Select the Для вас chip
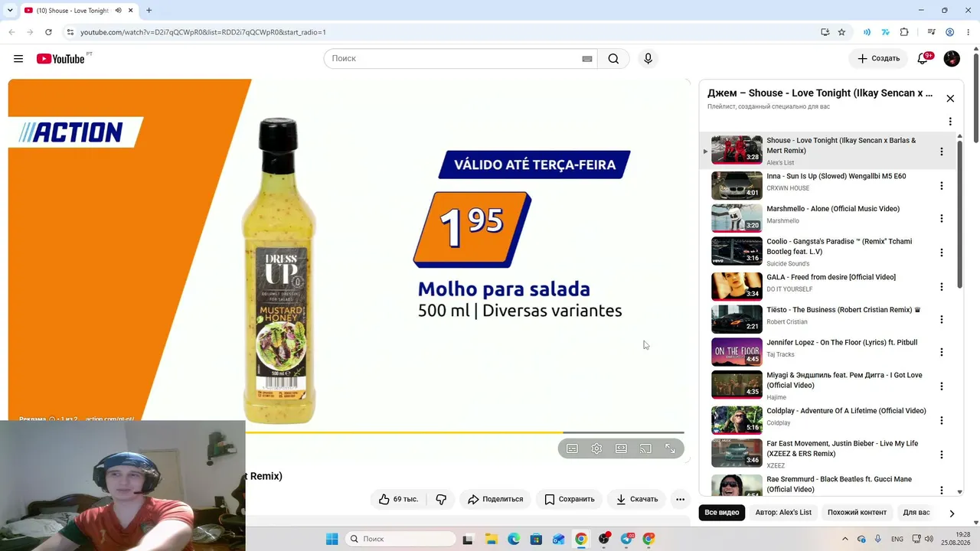This screenshot has width=980, height=551. click(916, 513)
